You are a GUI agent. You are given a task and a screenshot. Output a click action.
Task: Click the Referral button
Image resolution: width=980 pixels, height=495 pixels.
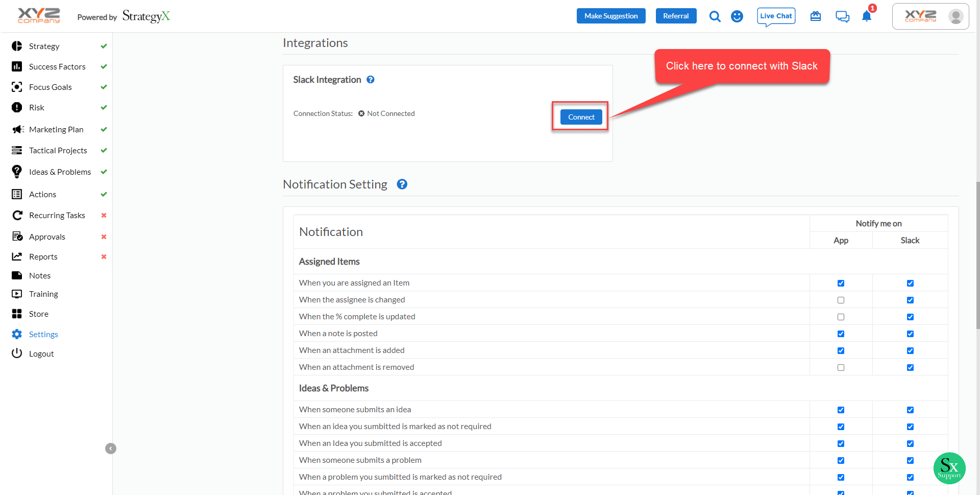pyautogui.click(x=676, y=16)
